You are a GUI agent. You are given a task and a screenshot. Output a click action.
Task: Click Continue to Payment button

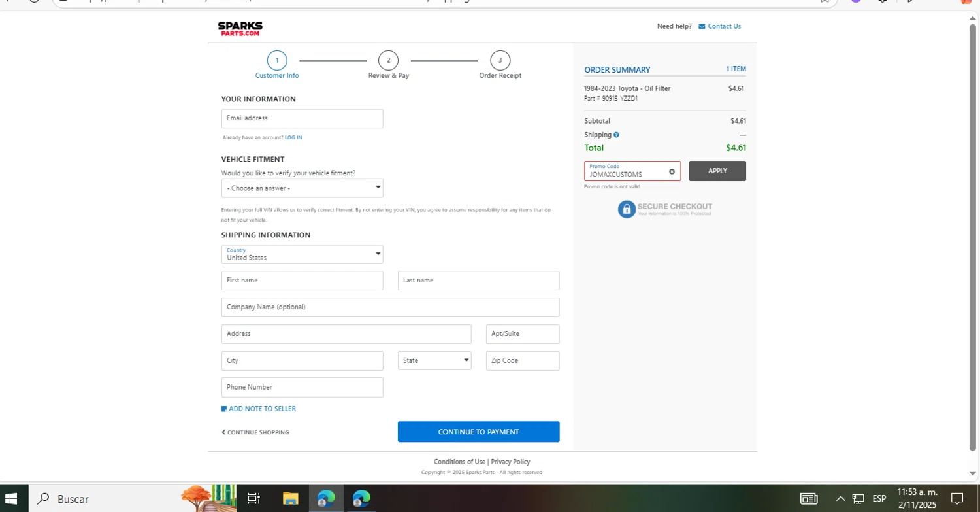tap(478, 432)
